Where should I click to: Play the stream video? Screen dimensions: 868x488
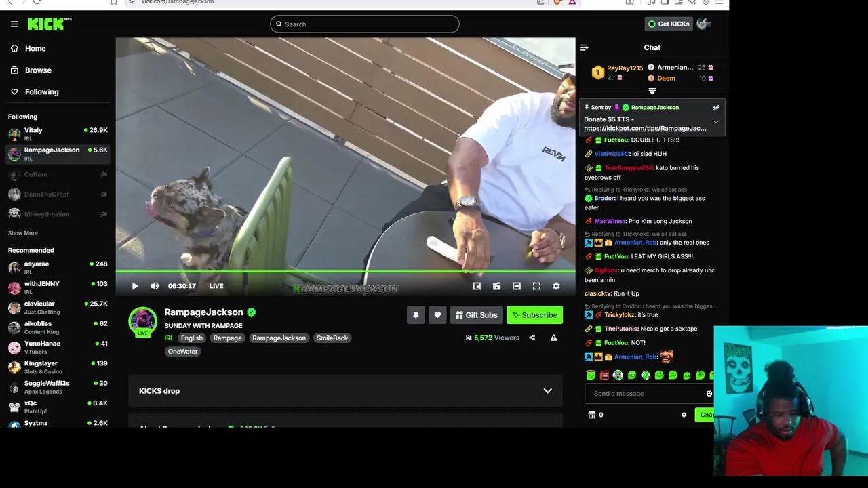(x=134, y=286)
